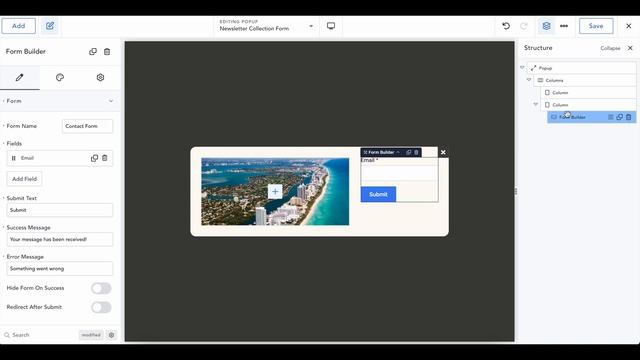Duplicate form from the canvas toolbar
Viewport: 640px width, 360px height.
409,152
